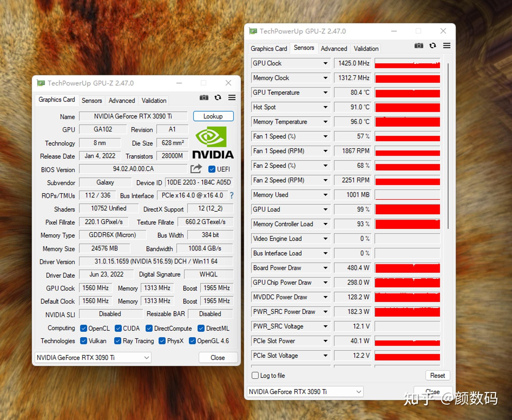512x420 pixels.
Task: Click the Bus Interface question mark icon
Action: pos(231,195)
